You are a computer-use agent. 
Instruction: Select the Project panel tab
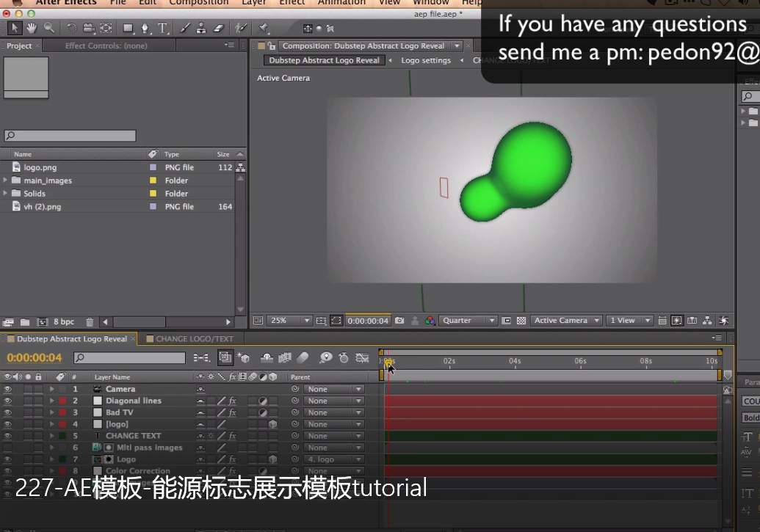[x=19, y=45]
